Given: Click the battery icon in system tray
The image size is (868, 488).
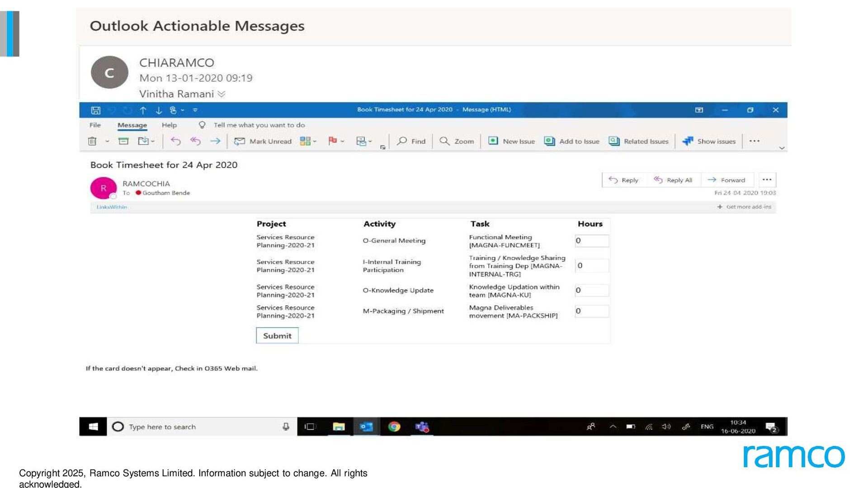Looking at the screenshot, I should (631, 427).
